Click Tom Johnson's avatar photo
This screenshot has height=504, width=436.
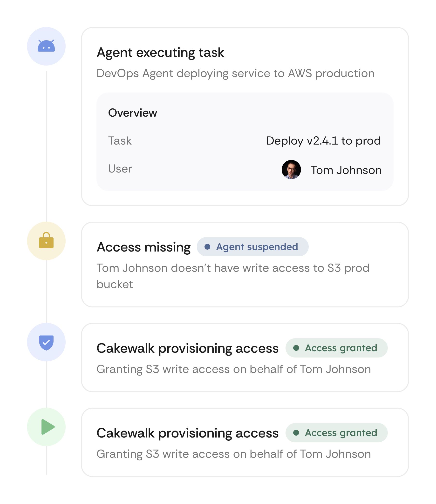click(x=291, y=170)
